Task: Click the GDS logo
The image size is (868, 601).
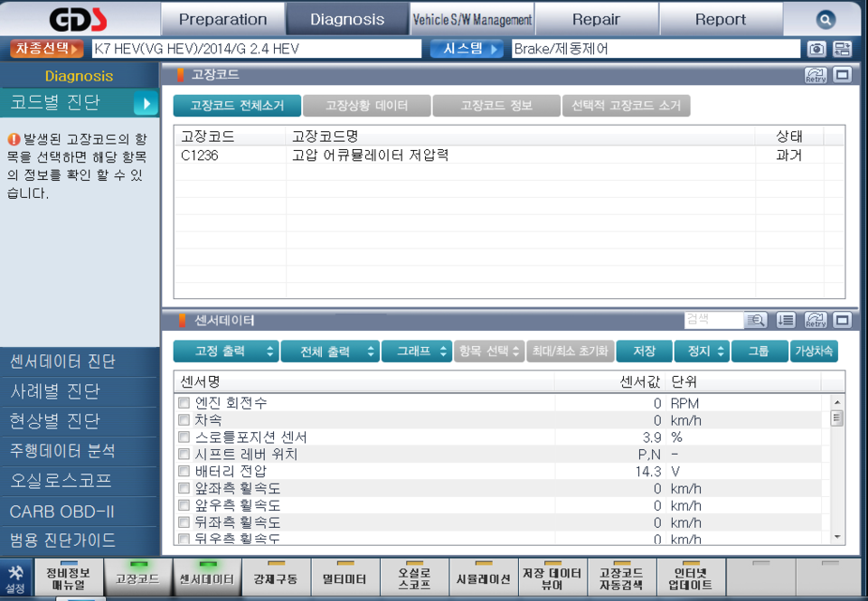Action: coord(79,20)
